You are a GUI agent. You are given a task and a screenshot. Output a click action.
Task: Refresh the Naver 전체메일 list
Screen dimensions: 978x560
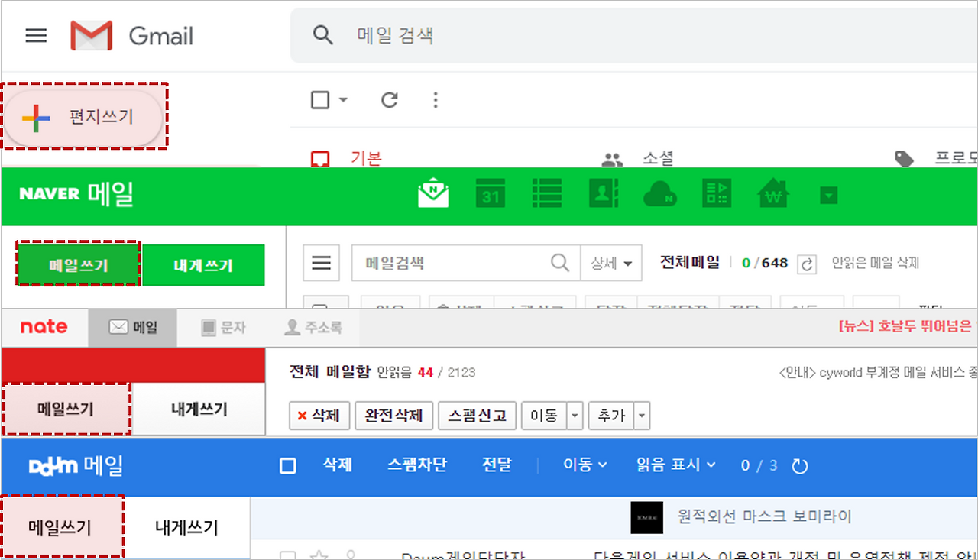pos(806,264)
